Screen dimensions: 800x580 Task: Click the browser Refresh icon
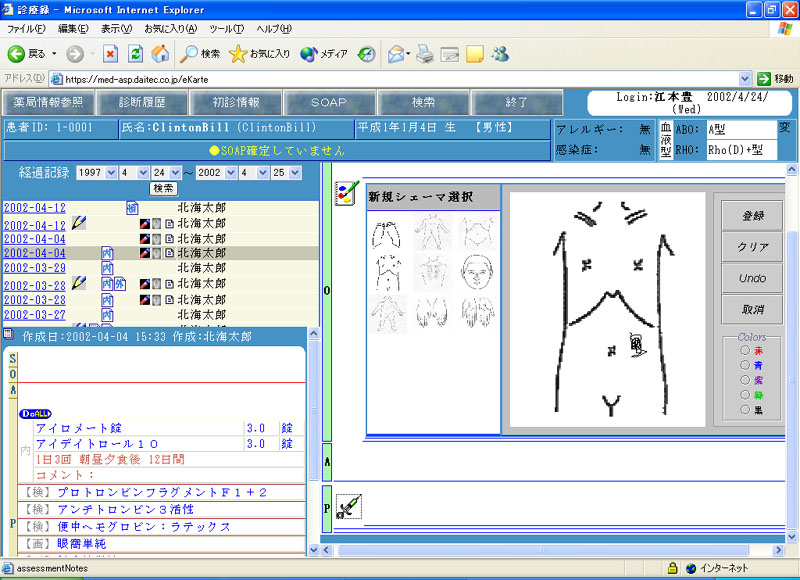(135, 53)
